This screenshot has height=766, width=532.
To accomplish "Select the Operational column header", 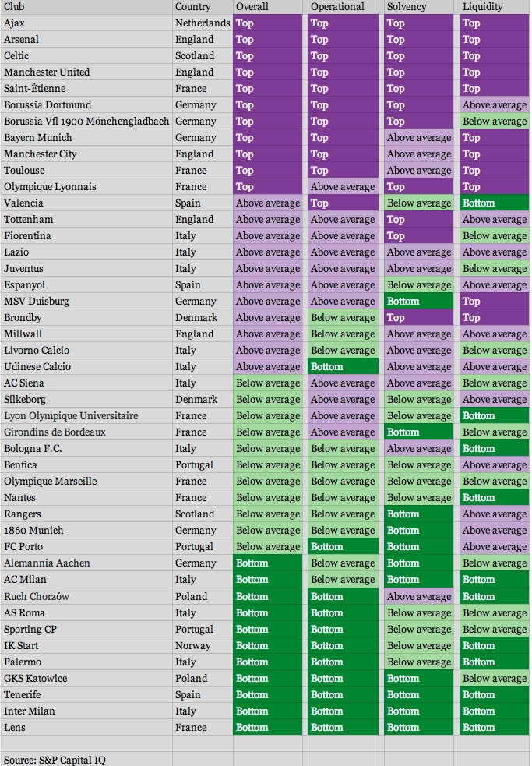I will [x=337, y=7].
